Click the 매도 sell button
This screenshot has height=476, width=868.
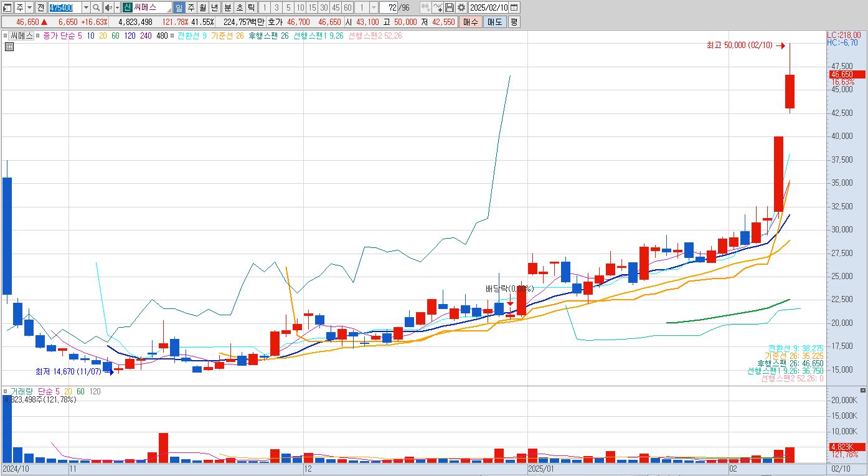(494, 22)
